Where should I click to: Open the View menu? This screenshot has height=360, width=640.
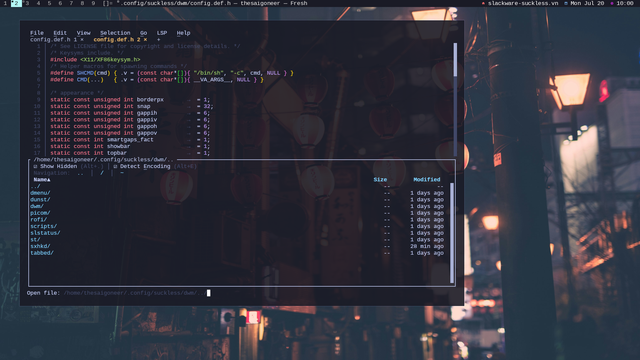(83, 33)
